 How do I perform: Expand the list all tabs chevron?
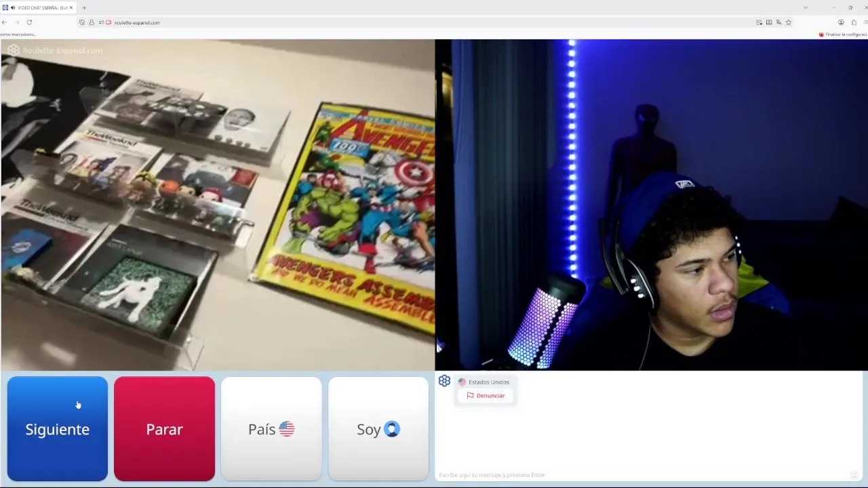tap(805, 7)
